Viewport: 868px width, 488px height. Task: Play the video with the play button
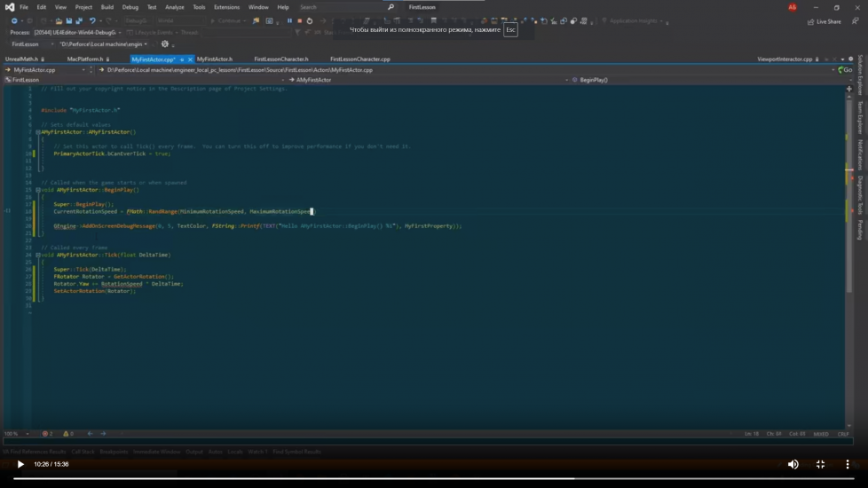pos(20,464)
